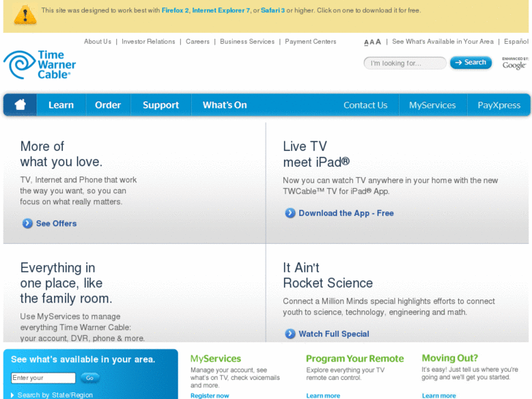The image size is (532, 399).
Task: Click the arrow icon beside See Offers
Action: coord(28,223)
